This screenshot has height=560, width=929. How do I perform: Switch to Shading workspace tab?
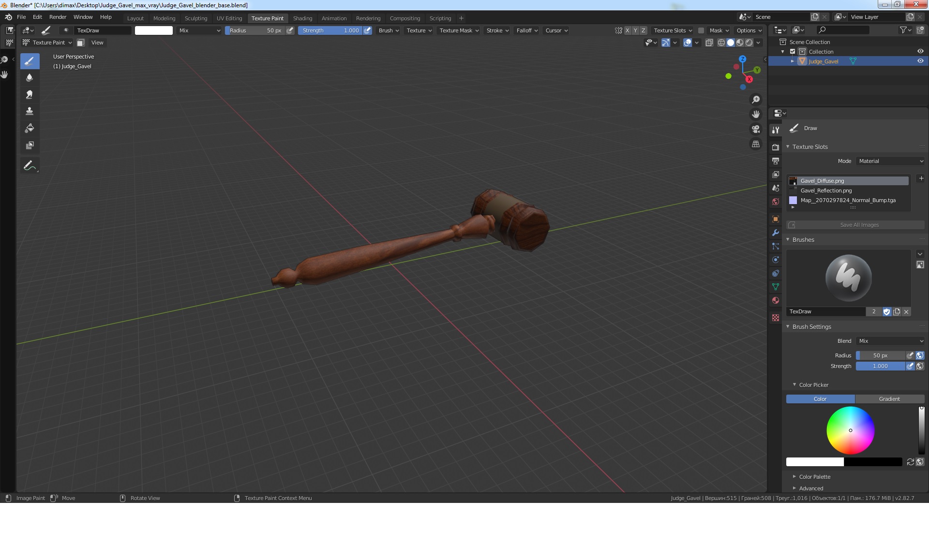302,18
